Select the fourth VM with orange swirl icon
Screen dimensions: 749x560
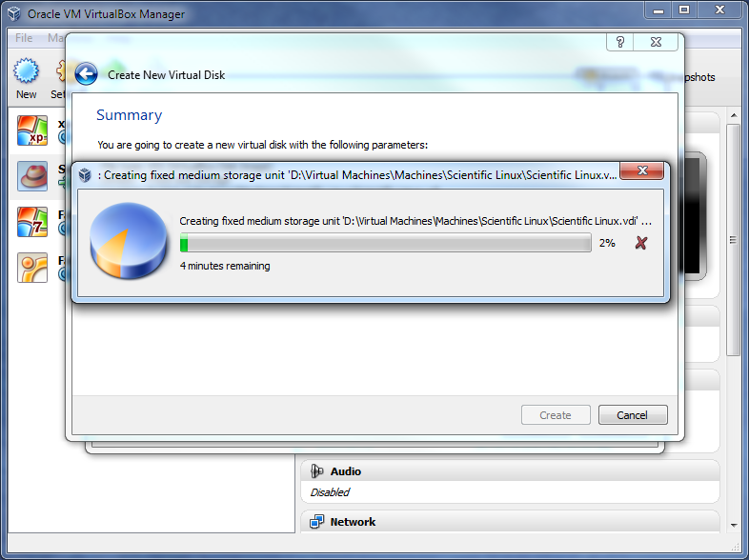(32, 268)
